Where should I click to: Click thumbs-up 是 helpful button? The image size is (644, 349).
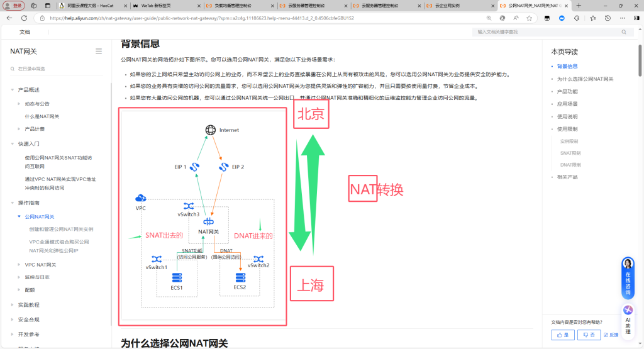(562, 335)
